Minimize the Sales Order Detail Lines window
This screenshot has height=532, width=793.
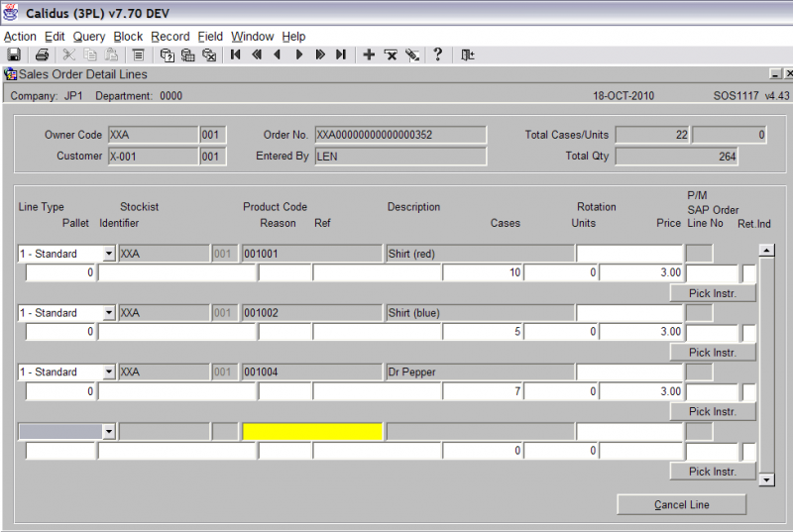coord(775,74)
